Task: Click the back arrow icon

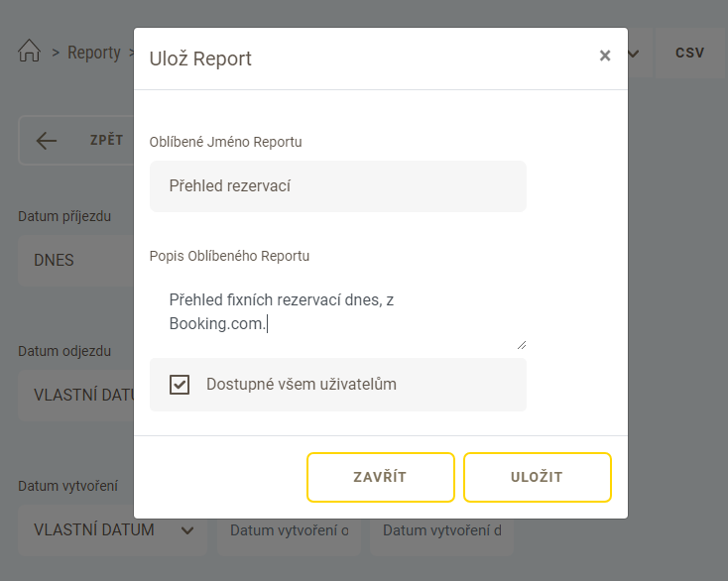Action: [x=47, y=140]
